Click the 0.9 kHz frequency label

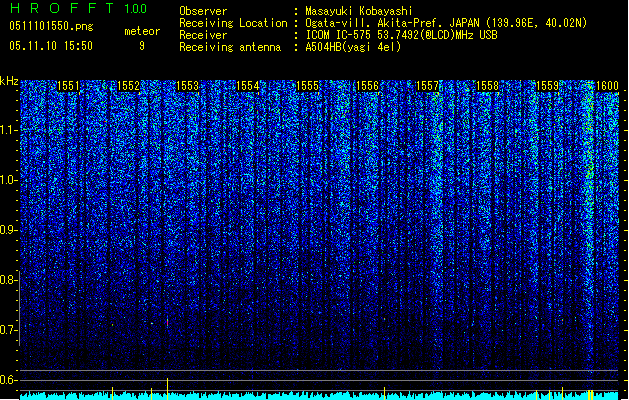coord(8,230)
